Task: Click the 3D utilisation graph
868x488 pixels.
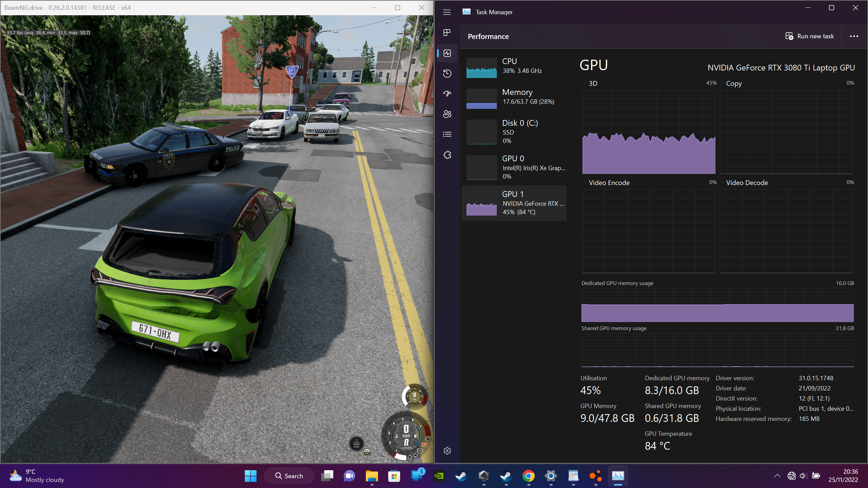Action: (649, 132)
